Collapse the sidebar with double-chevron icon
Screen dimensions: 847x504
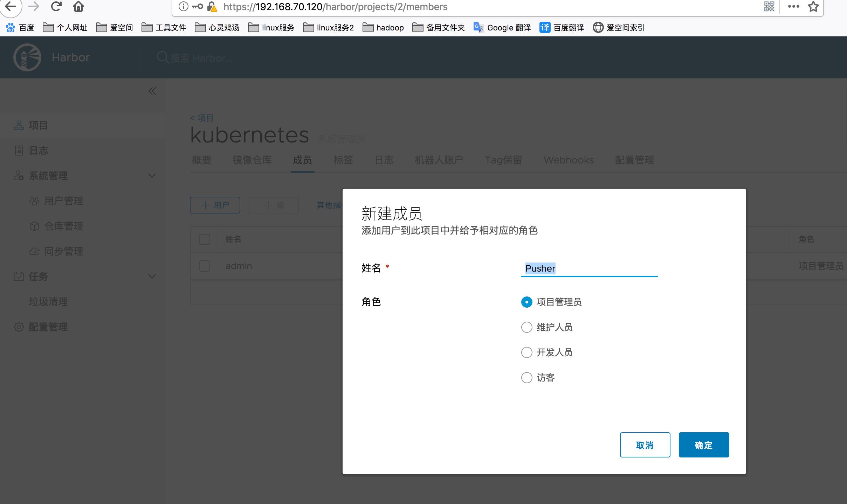click(x=152, y=91)
